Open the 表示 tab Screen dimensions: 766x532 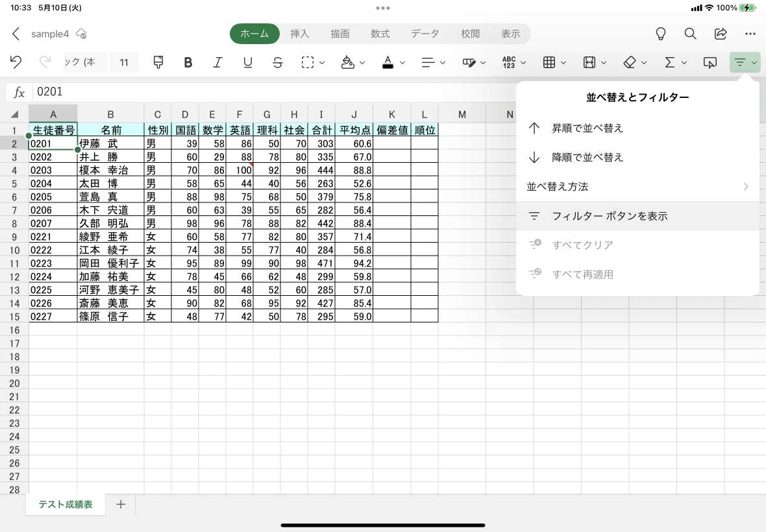pos(510,34)
